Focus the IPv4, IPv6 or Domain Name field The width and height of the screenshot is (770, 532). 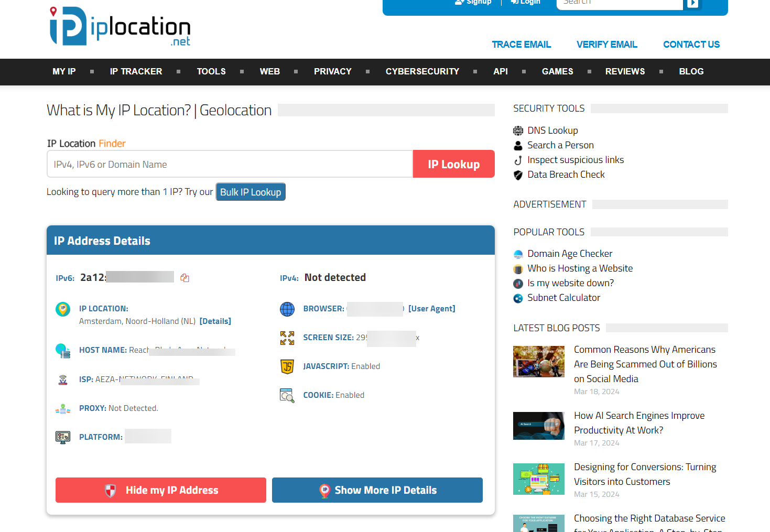[230, 164]
